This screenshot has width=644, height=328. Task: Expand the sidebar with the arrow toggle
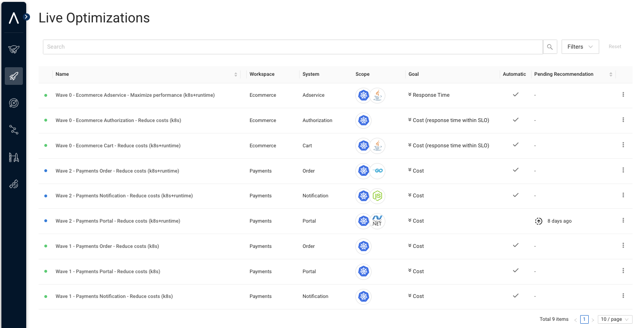(x=27, y=17)
